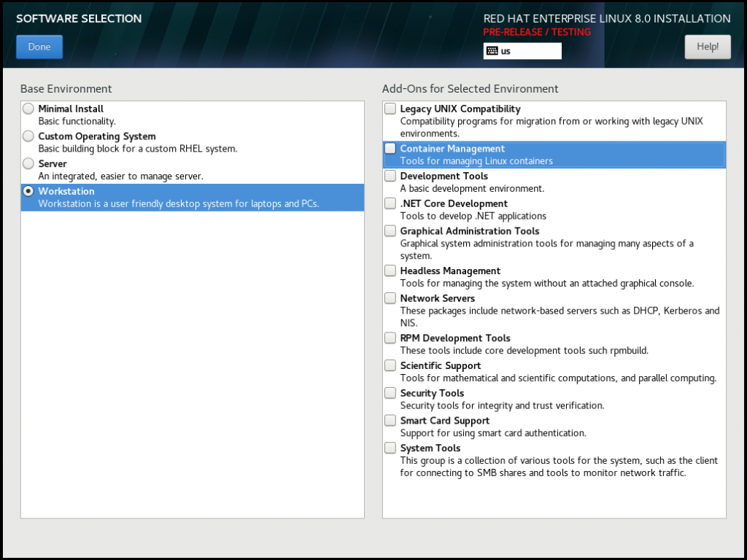Click the 'Development Tools' title
This screenshot has width=747, height=560.
click(444, 176)
